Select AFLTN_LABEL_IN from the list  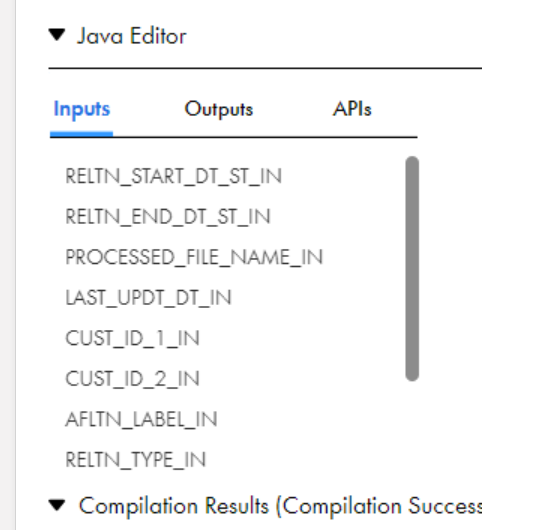141,420
